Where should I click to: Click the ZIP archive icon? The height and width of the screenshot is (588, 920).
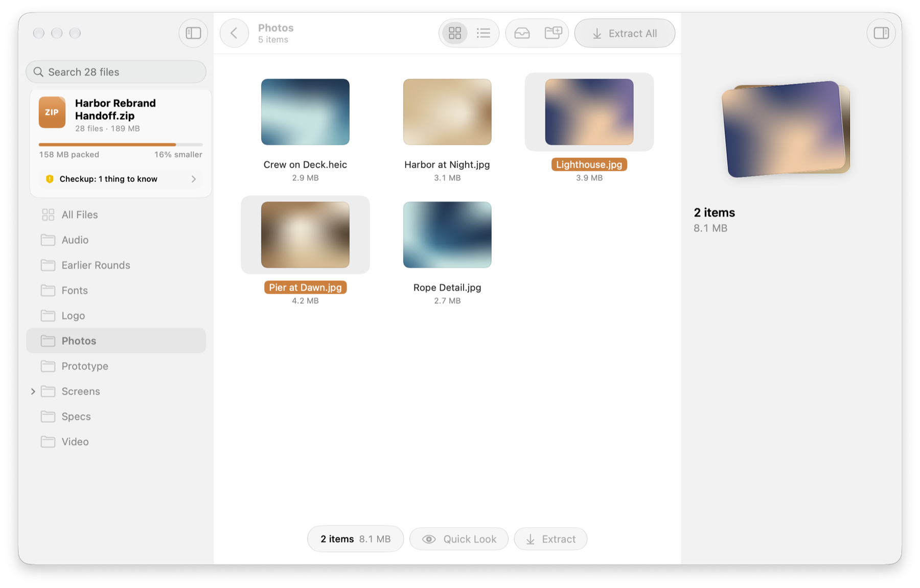[x=52, y=112]
